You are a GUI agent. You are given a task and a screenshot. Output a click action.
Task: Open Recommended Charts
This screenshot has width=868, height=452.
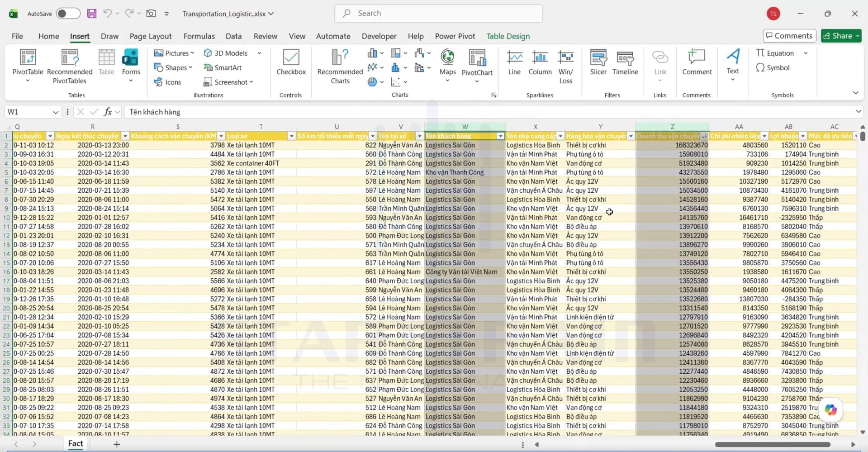tap(340, 67)
